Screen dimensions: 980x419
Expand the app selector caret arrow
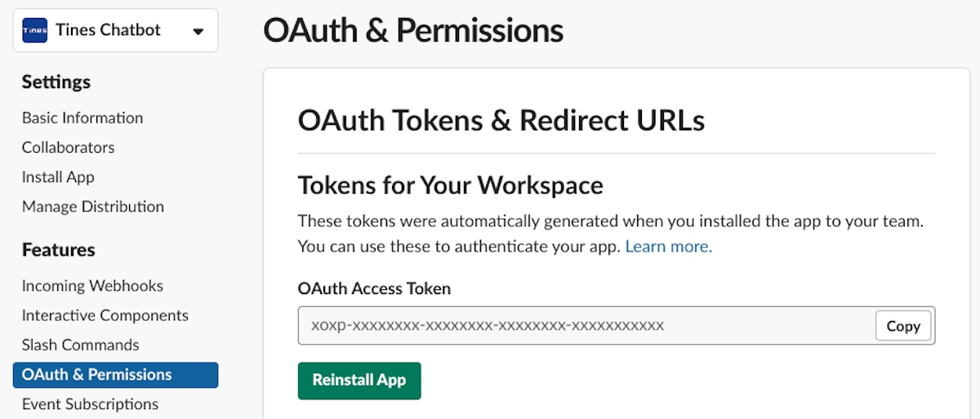(x=198, y=32)
